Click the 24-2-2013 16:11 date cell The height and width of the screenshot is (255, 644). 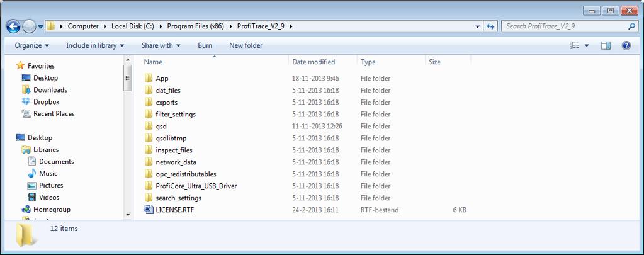pos(315,210)
